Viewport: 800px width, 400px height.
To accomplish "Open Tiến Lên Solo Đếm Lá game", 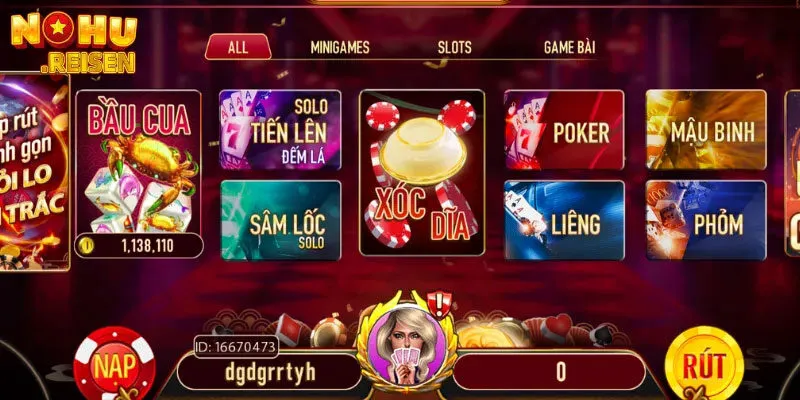I will point(280,130).
